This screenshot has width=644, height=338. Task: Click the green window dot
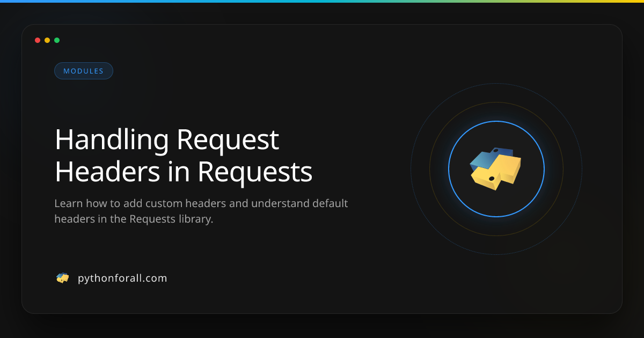(x=57, y=40)
